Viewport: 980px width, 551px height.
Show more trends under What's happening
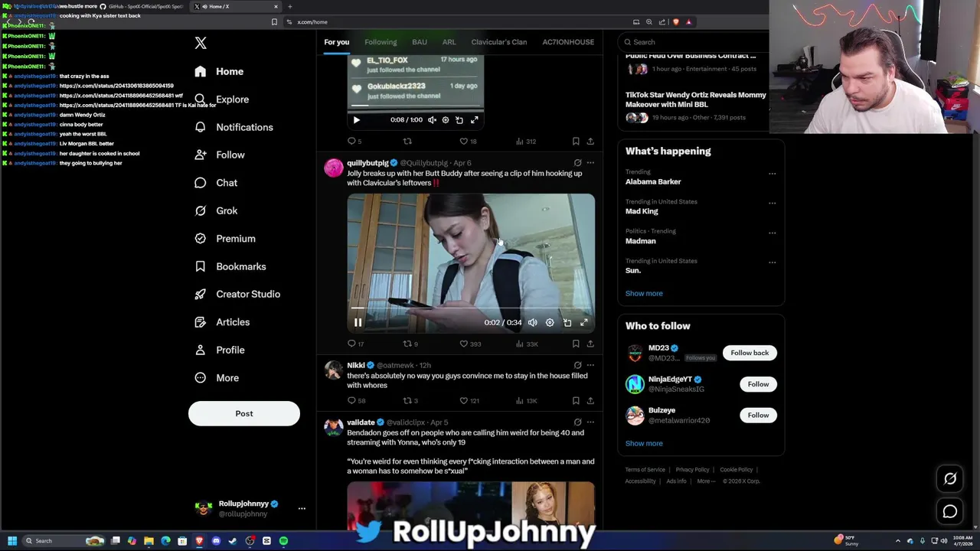644,293
